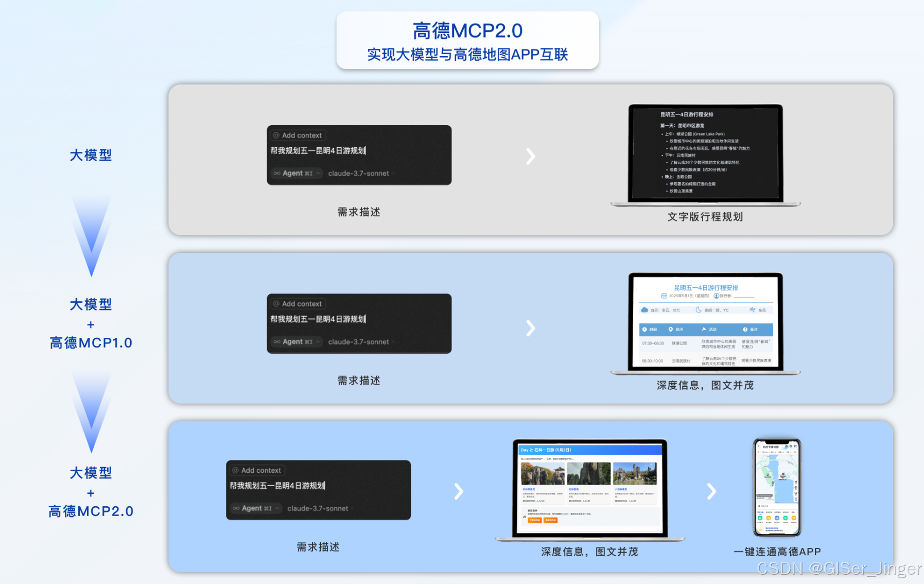The width and height of the screenshot is (924, 584).
Task: Click the traveler avatar icon before 旅行者
Action: (x=716, y=296)
